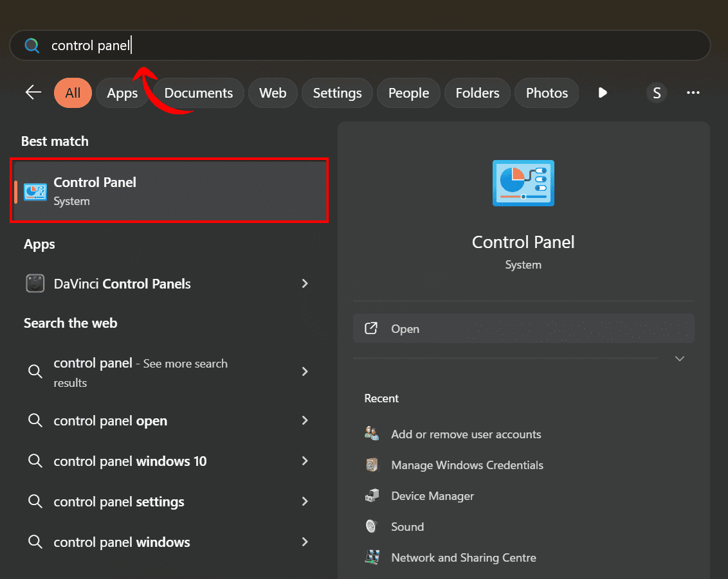Switch to the Apps filter tab
The width and height of the screenshot is (728, 579).
(x=122, y=93)
